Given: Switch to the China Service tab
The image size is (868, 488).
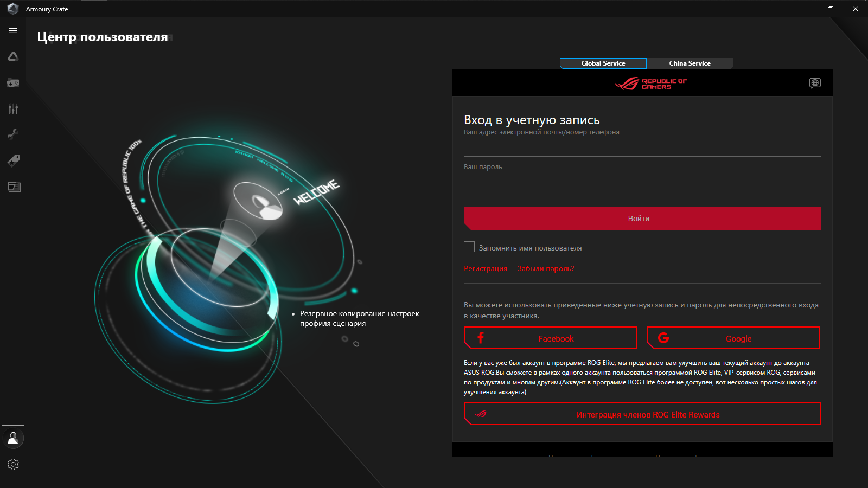Looking at the screenshot, I should [x=690, y=63].
